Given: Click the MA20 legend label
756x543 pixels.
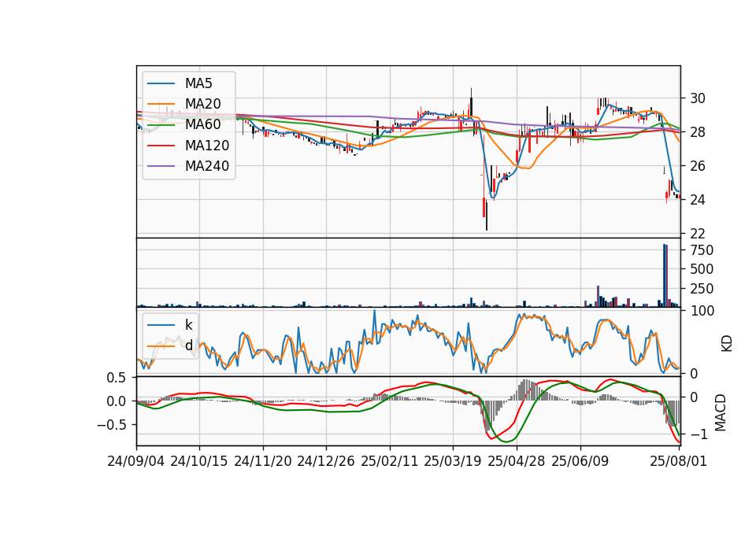Looking at the screenshot, I should [202, 104].
